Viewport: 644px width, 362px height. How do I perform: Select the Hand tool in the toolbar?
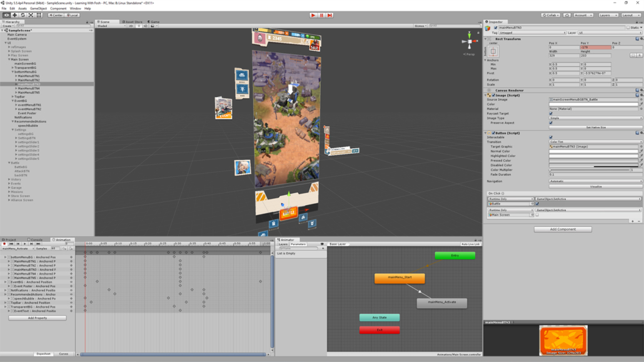(x=7, y=15)
